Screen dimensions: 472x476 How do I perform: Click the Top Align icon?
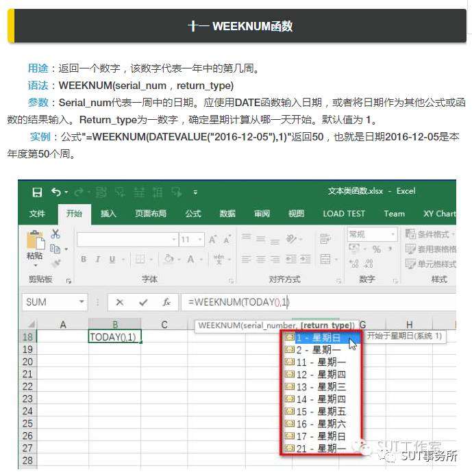pyautogui.click(x=247, y=237)
